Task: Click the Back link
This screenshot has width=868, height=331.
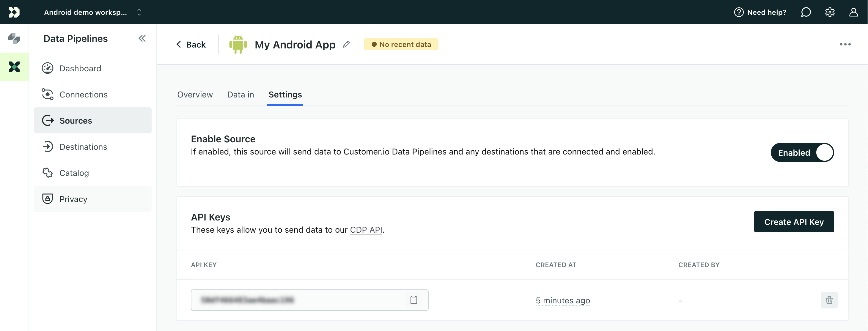Action: (191, 45)
